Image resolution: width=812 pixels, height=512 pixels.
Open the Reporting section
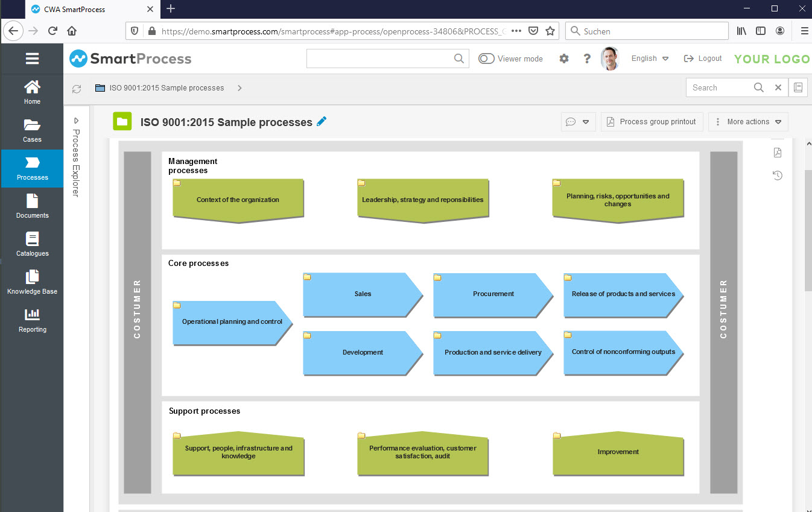point(32,320)
